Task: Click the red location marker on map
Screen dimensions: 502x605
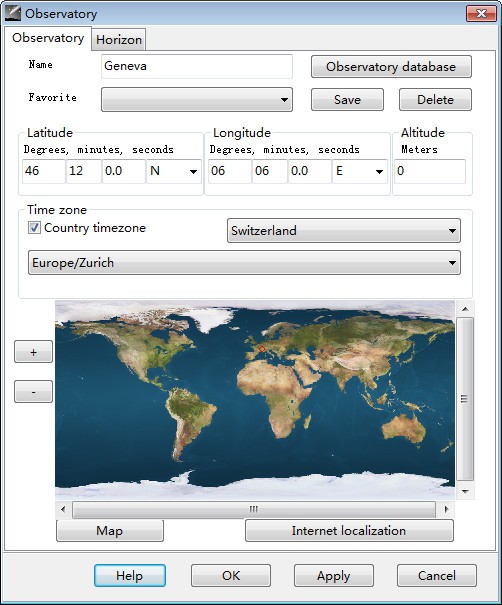Action: pyautogui.click(x=262, y=349)
